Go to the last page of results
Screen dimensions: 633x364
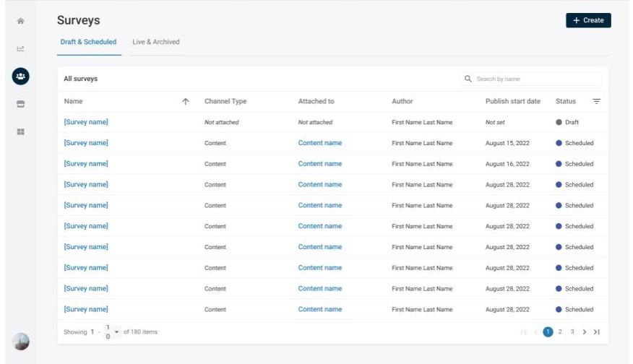(x=597, y=332)
